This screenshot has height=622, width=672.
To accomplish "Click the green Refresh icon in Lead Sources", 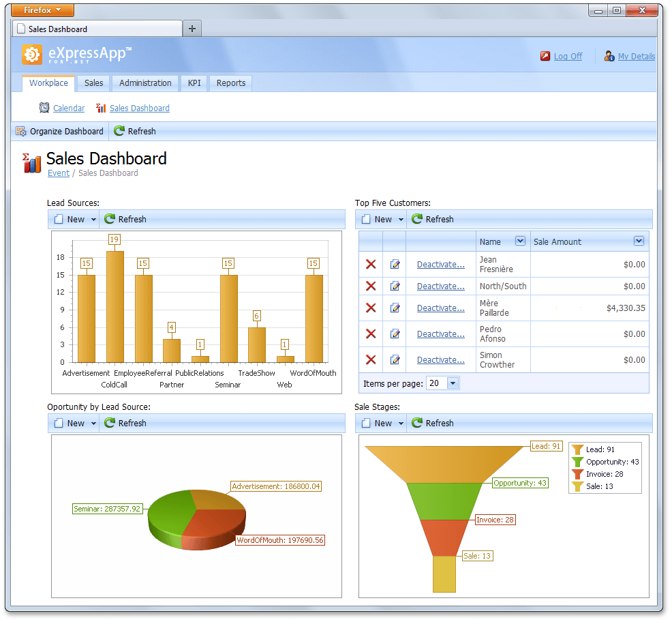I will click(x=110, y=220).
